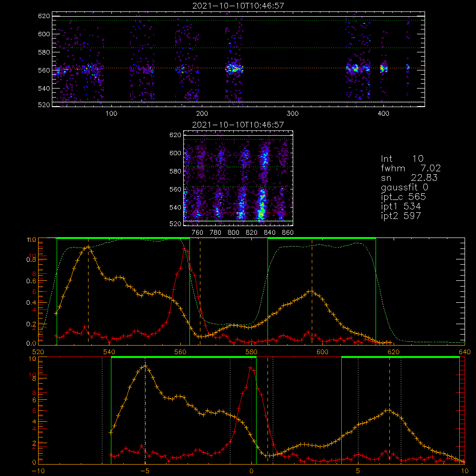476x476 pixels.
Task: Click the 860 x-axis label of the middle plot
Action: tap(288, 233)
